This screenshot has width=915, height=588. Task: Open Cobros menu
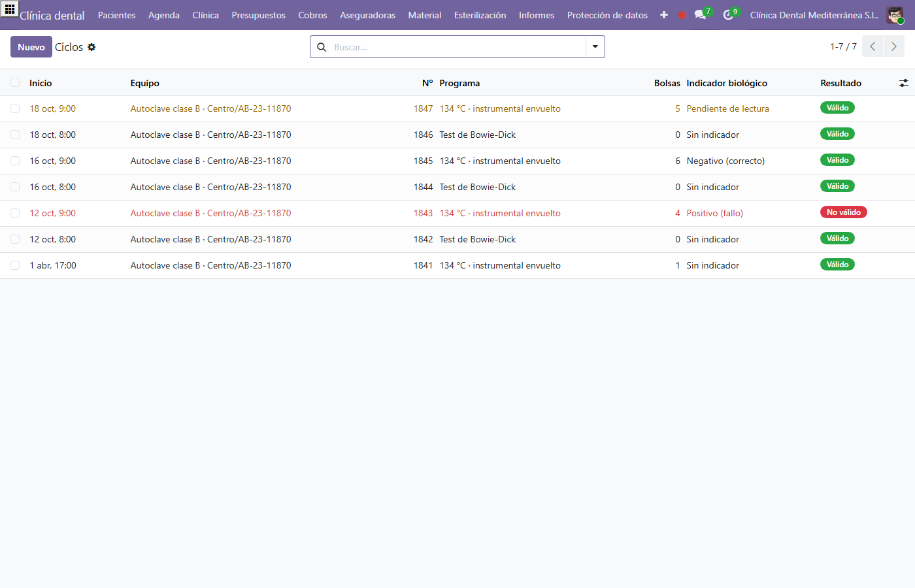pyautogui.click(x=312, y=15)
